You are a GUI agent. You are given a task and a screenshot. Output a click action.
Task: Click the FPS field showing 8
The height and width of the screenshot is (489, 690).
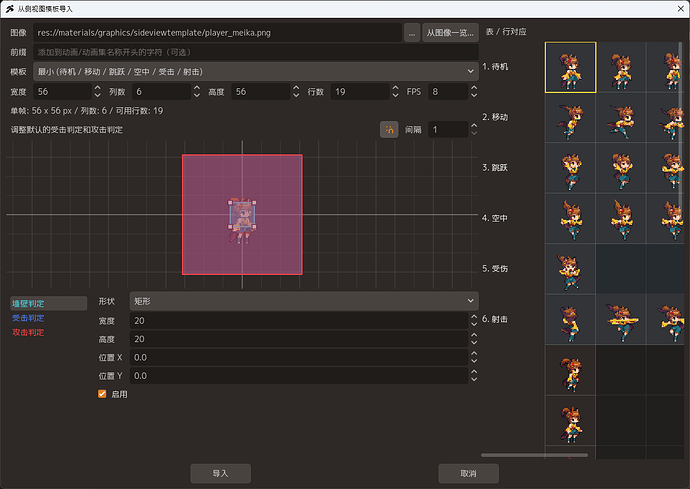click(448, 92)
